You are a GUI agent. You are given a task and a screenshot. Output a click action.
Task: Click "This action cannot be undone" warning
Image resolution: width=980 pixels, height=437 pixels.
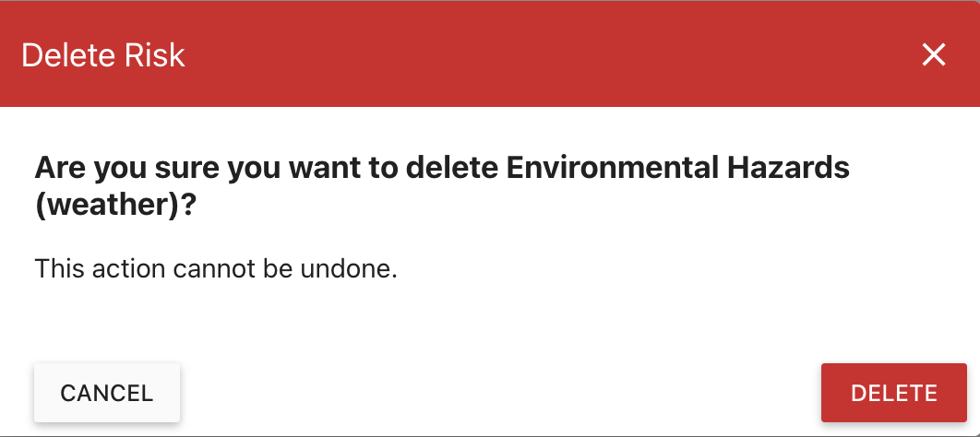[216, 270]
